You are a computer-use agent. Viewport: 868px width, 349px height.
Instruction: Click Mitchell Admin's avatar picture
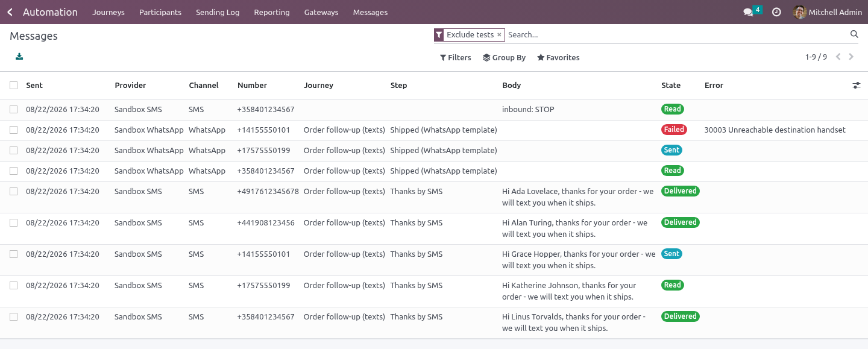pyautogui.click(x=800, y=12)
